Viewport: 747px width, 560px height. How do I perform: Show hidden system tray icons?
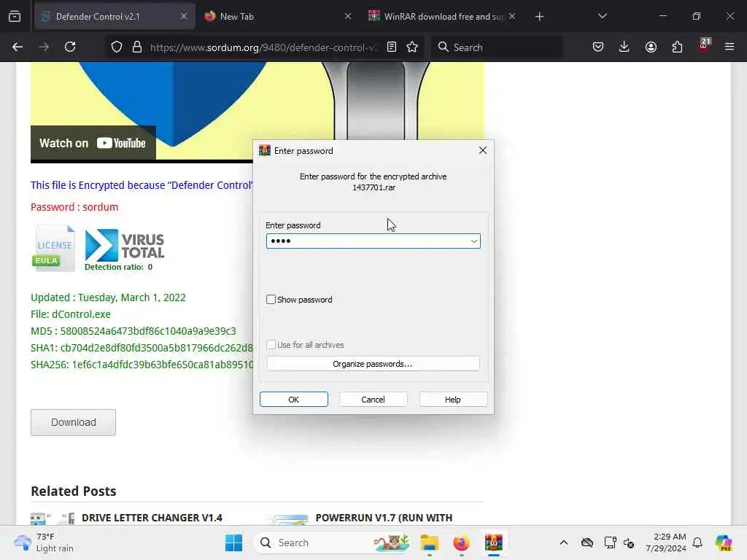click(x=564, y=542)
